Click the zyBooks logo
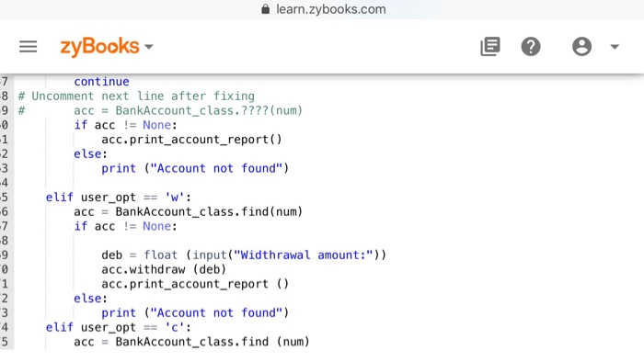The height and width of the screenshot is (362, 644). pyautogui.click(x=99, y=47)
